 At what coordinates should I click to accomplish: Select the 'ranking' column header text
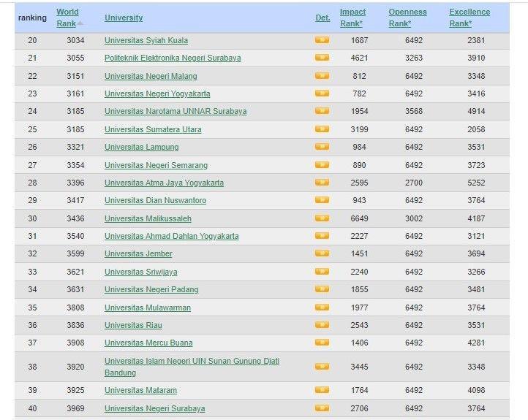pyautogui.click(x=32, y=18)
